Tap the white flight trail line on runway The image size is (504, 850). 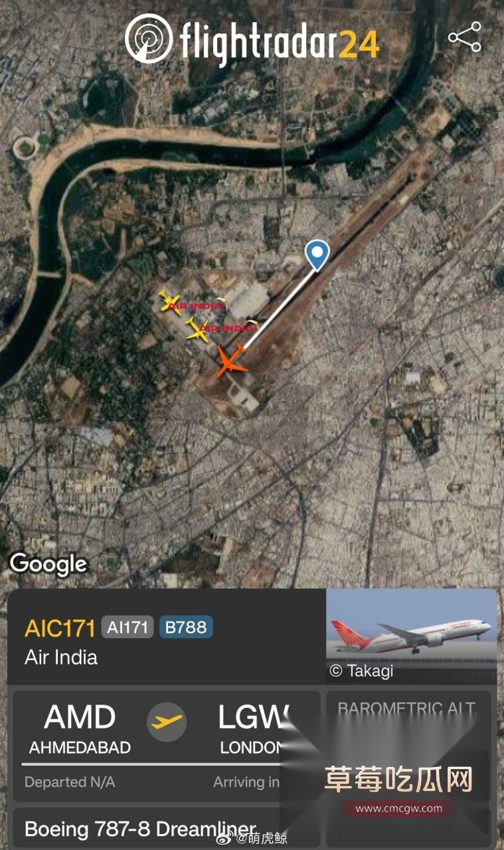click(280, 309)
